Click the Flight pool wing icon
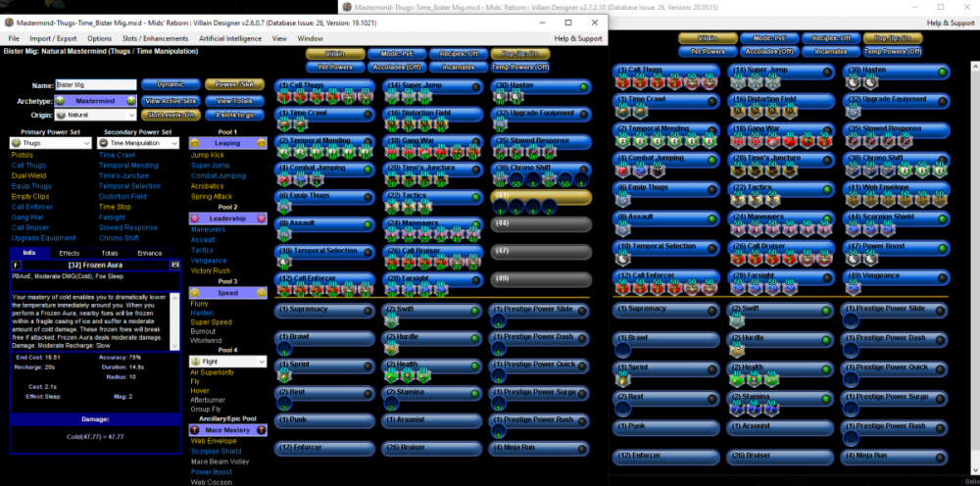 click(195, 362)
